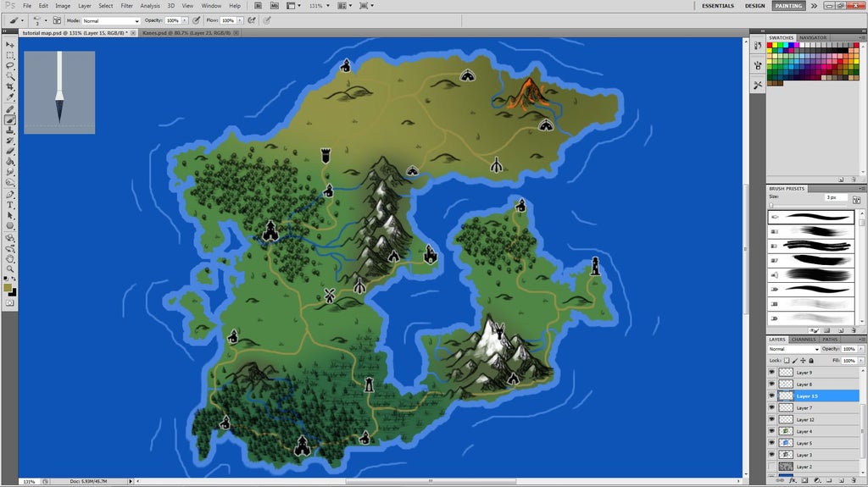The image size is (868, 487).
Task: Toggle lock transparent pixels
Action: pyautogui.click(x=787, y=360)
